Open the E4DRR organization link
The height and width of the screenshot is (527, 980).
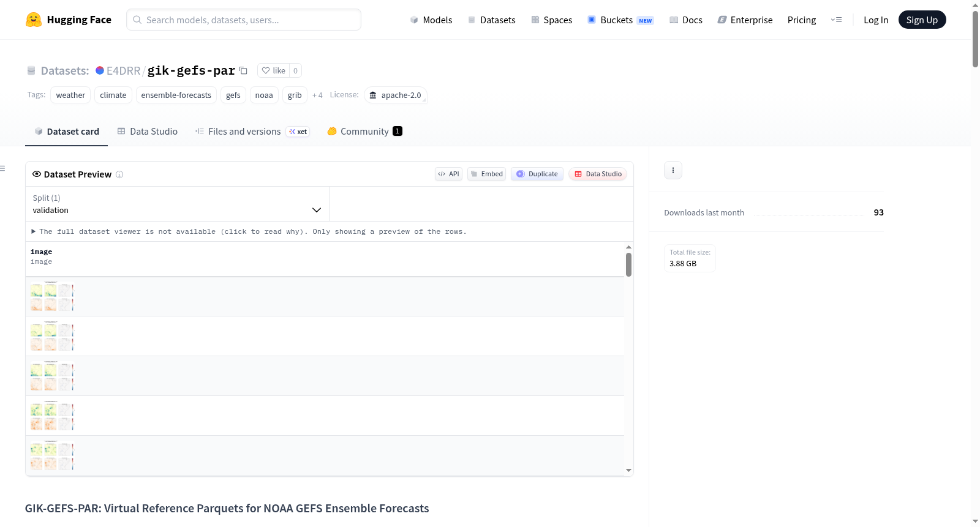124,70
